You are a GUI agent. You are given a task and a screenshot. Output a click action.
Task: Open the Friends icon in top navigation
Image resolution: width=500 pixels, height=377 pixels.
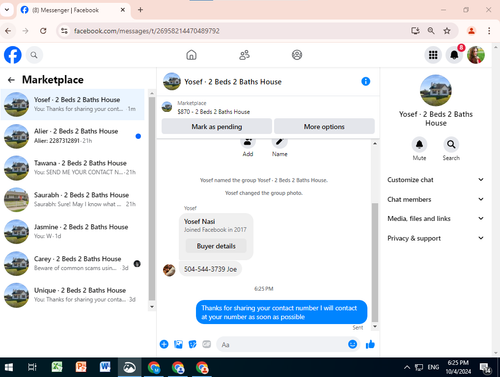pos(244,55)
